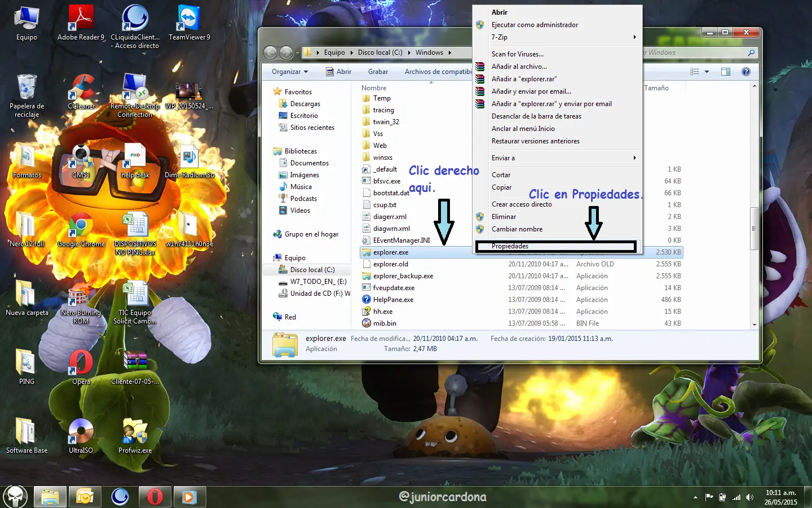Select Propiedades in the context menu
Image resolution: width=812 pixels, height=508 pixels.
click(x=510, y=246)
